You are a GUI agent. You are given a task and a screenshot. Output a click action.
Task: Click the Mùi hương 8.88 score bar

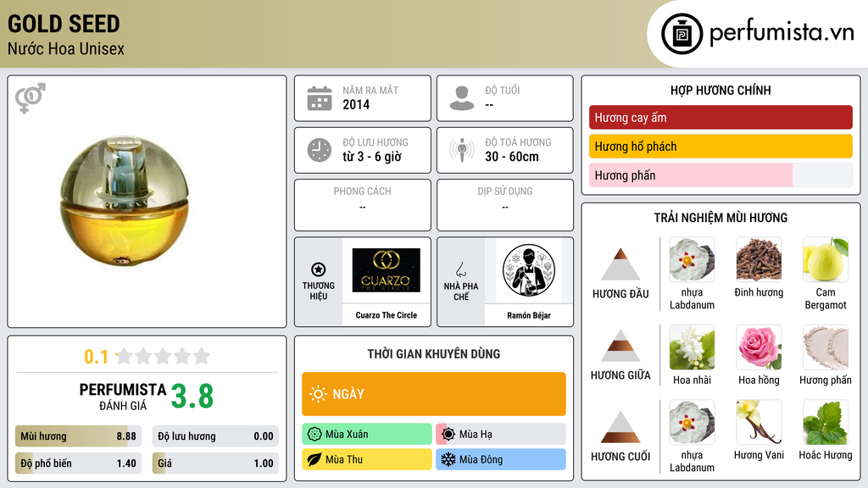coord(78,436)
